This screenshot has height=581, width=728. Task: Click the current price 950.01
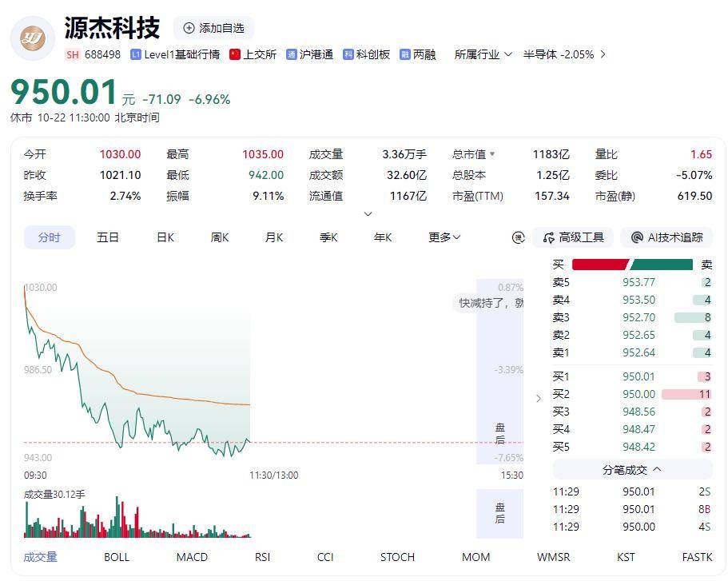pyautogui.click(x=64, y=92)
